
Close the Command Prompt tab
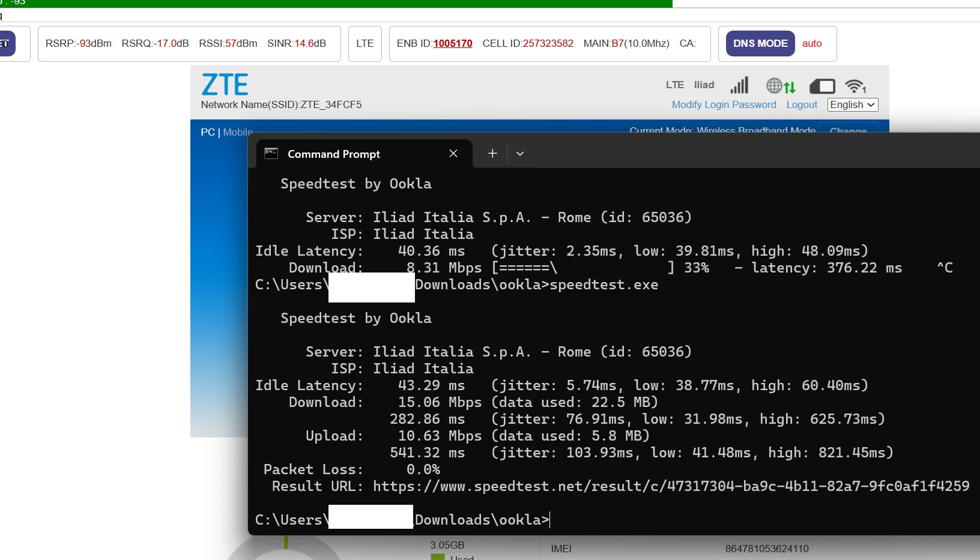(x=453, y=154)
